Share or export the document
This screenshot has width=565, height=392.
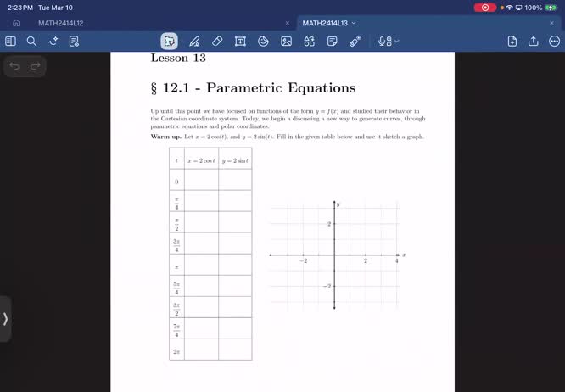[534, 41]
